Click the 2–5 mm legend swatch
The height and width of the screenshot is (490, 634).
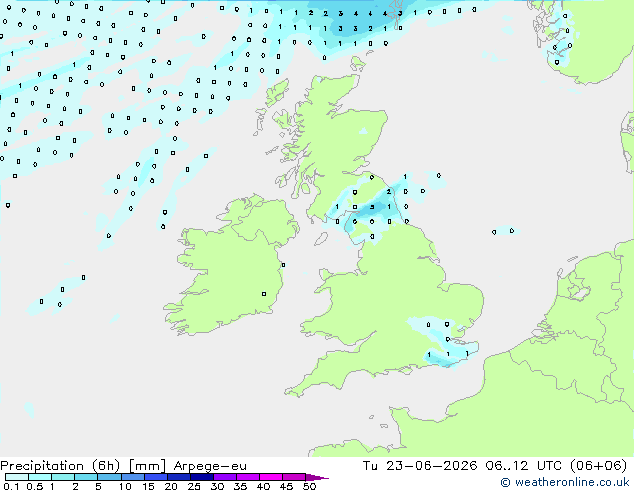click(86, 477)
